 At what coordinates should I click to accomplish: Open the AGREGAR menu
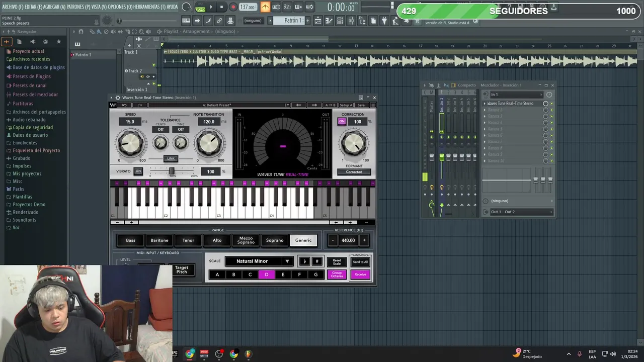(x=54, y=7)
